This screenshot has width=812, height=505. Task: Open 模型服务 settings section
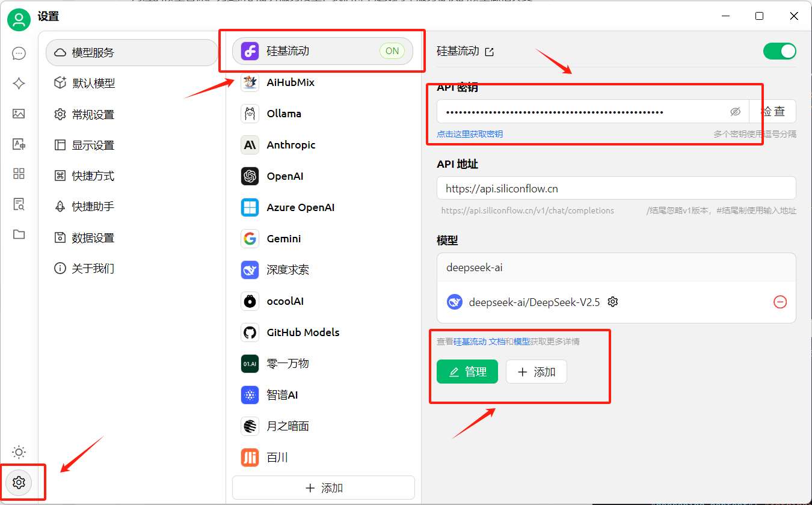[132, 53]
